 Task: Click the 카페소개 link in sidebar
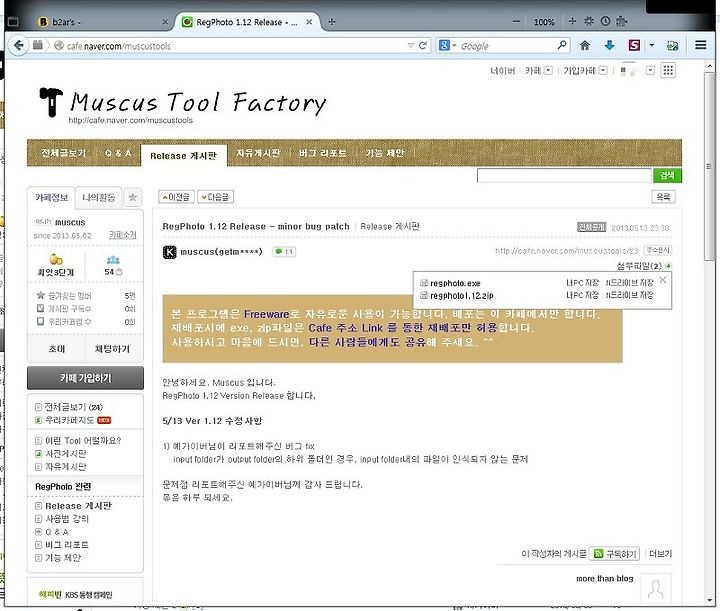point(123,235)
